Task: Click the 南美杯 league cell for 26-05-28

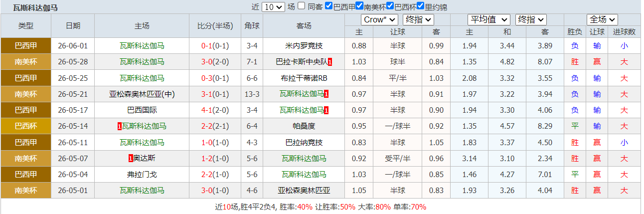Action: click(x=26, y=62)
